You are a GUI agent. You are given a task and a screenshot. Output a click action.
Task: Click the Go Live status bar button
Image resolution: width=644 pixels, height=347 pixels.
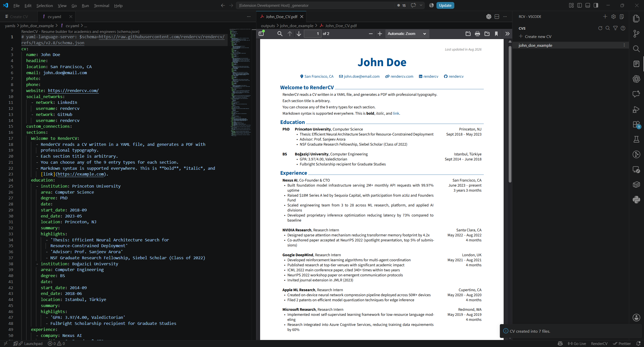577,343
